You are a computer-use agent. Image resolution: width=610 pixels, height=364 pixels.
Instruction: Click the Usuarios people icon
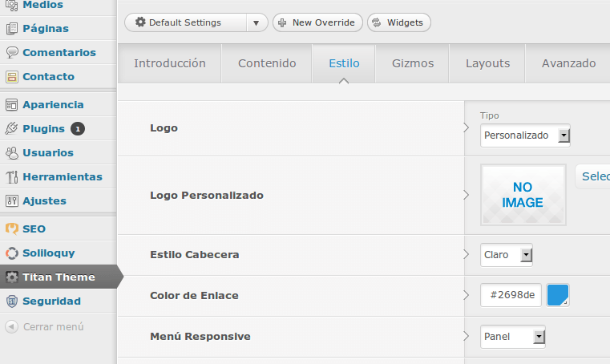coord(12,152)
